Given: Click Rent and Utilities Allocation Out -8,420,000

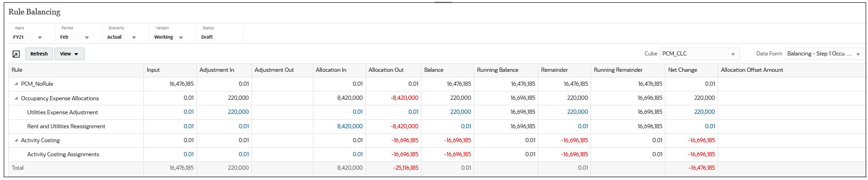Looking at the screenshot, I should (x=404, y=126).
